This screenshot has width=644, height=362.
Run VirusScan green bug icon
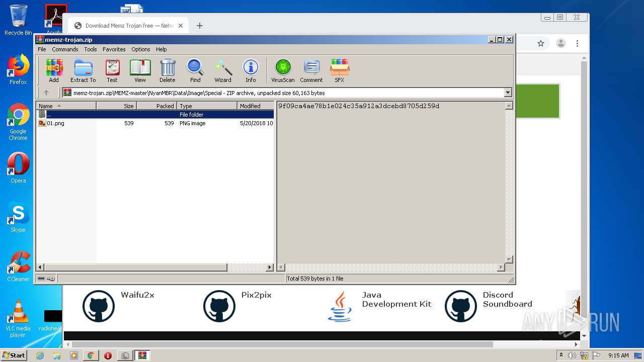283,70
